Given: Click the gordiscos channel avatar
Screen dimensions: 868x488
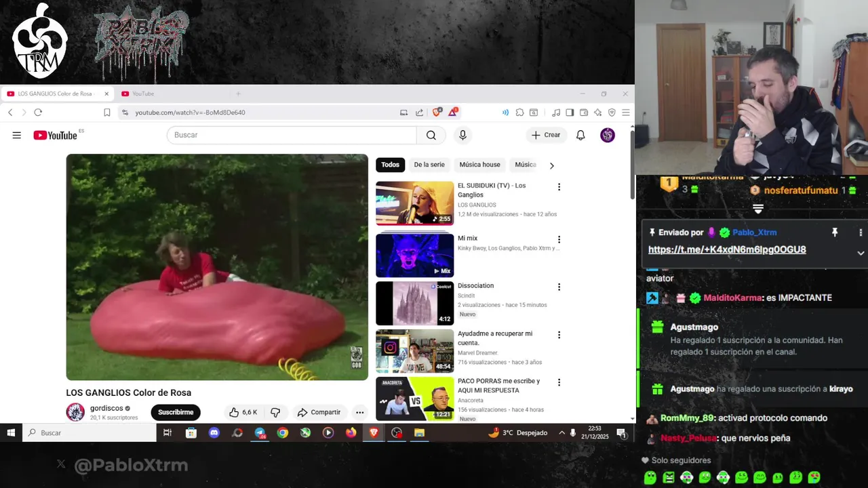Looking at the screenshot, I should pyautogui.click(x=75, y=411).
